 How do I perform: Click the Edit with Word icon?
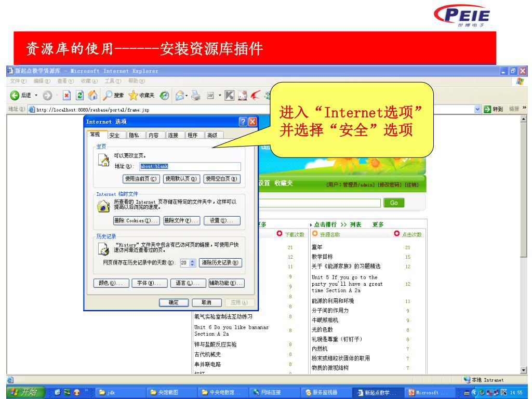(210, 96)
